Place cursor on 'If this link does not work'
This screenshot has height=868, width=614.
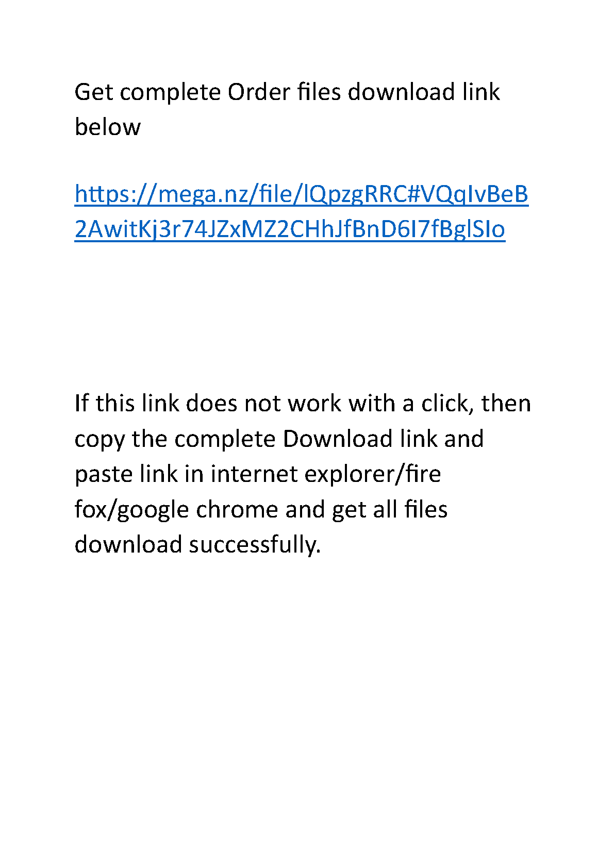(x=208, y=403)
